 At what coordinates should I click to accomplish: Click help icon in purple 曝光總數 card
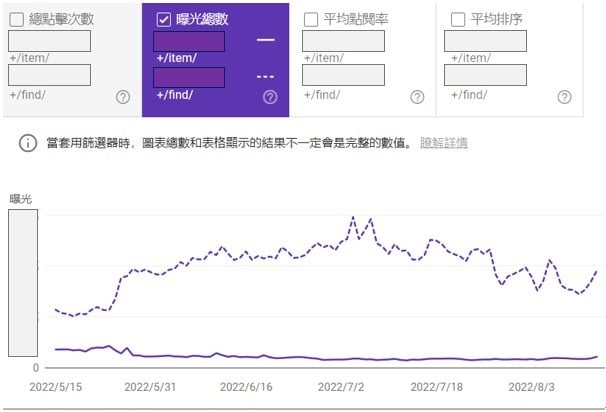(x=270, y=97)
